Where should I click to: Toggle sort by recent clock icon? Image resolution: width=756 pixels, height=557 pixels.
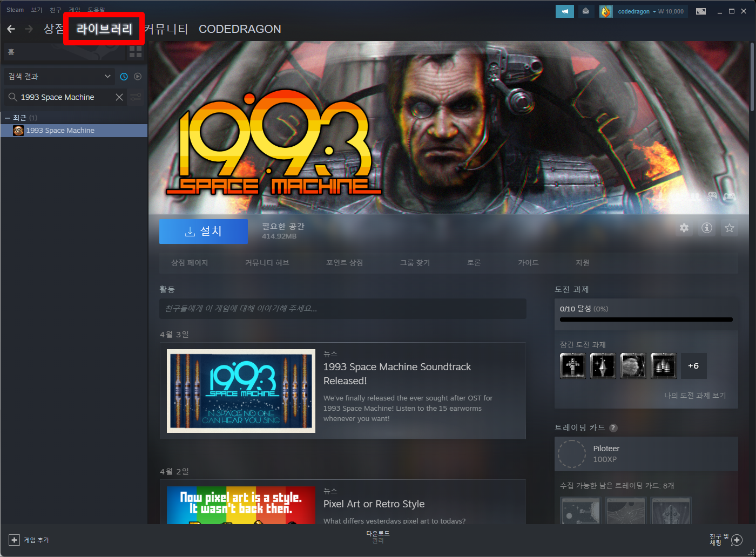124,77
